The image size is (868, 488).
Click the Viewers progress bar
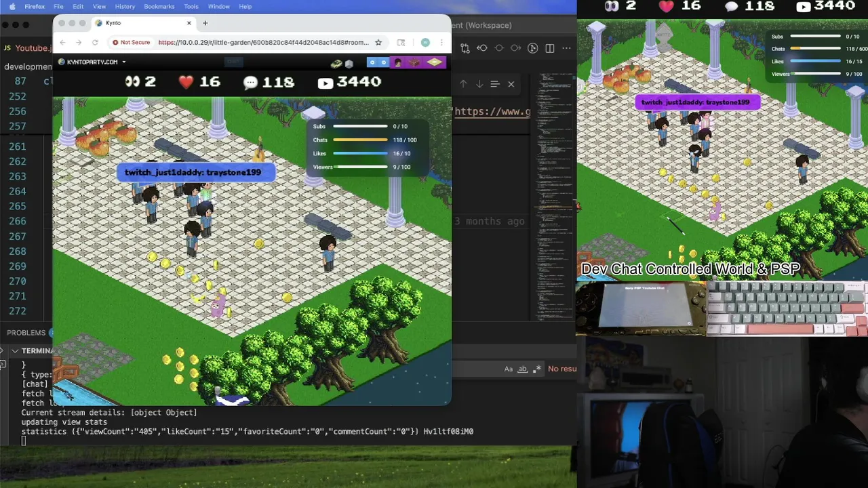tap(360, 167)
